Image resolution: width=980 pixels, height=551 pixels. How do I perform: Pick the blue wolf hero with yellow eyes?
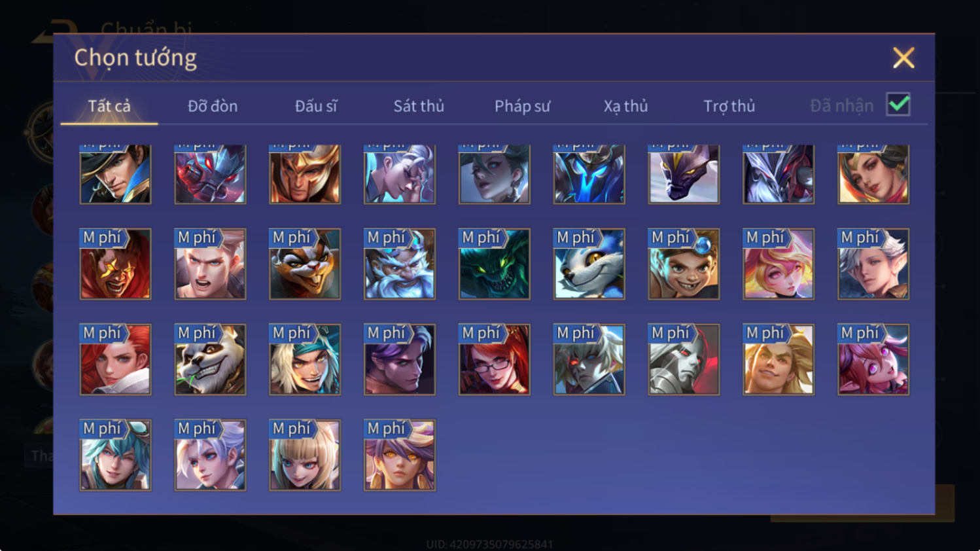coord(589,264)
